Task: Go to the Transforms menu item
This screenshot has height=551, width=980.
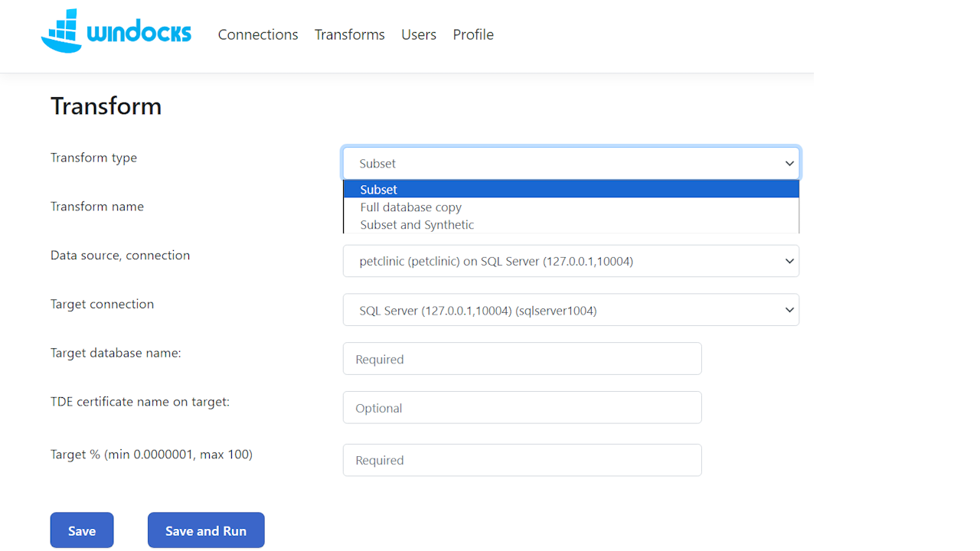Action: click(x=349, y=34)
